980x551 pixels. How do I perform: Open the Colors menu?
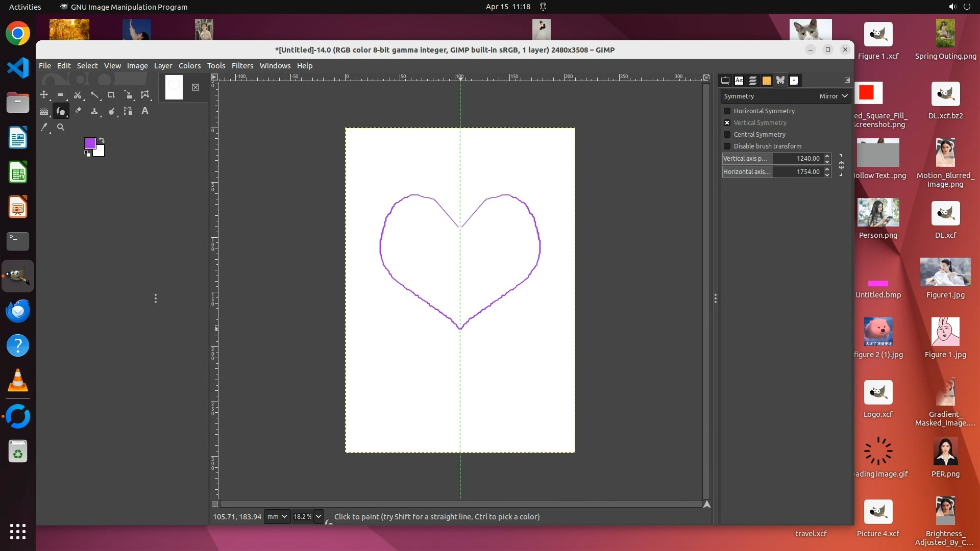[x=189, y=66]
